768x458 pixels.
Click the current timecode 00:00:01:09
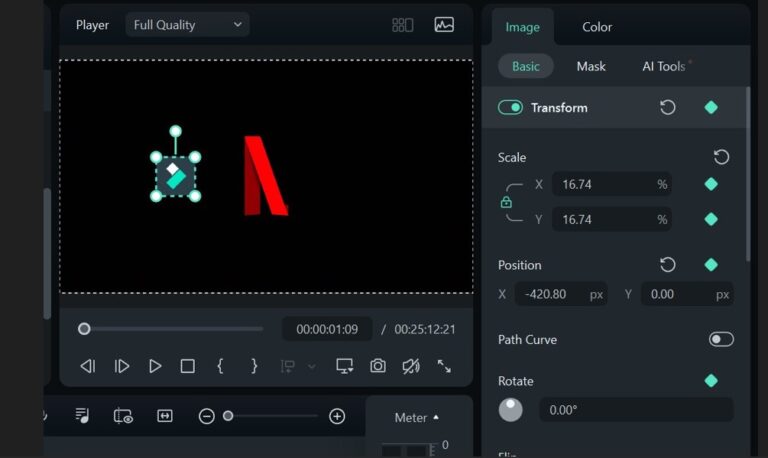click(x=327, y=329)
